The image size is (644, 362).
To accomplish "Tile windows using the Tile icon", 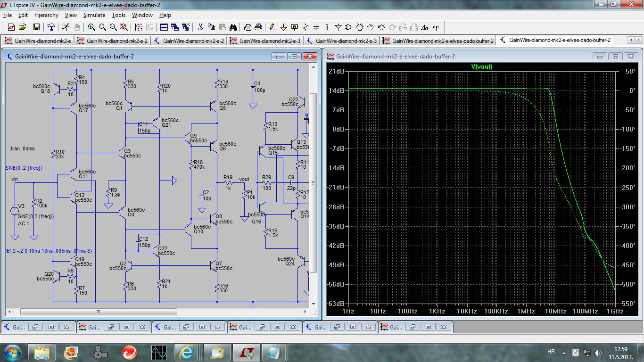I will click(164, 27).
